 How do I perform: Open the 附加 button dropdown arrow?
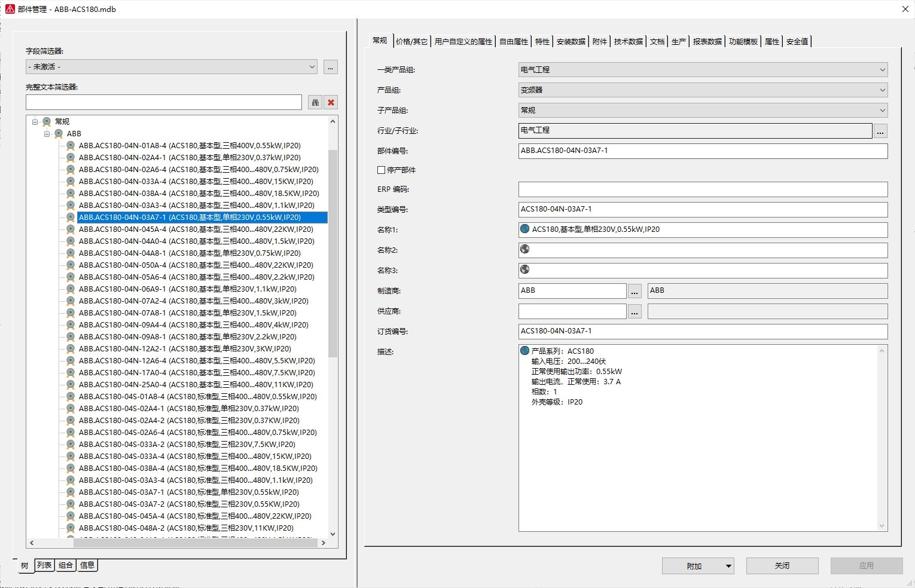click(x=728, y=566)
